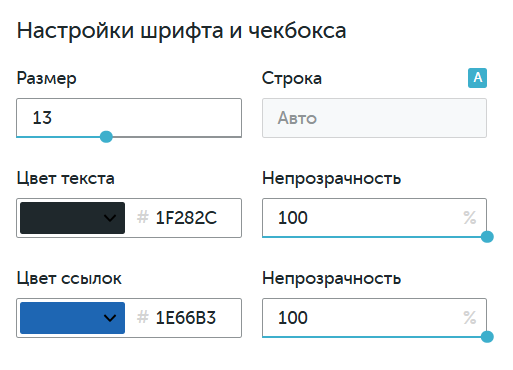Click the grey part of Размер slider track
This screenshot has width=513, height=370.
coord(177,137)
